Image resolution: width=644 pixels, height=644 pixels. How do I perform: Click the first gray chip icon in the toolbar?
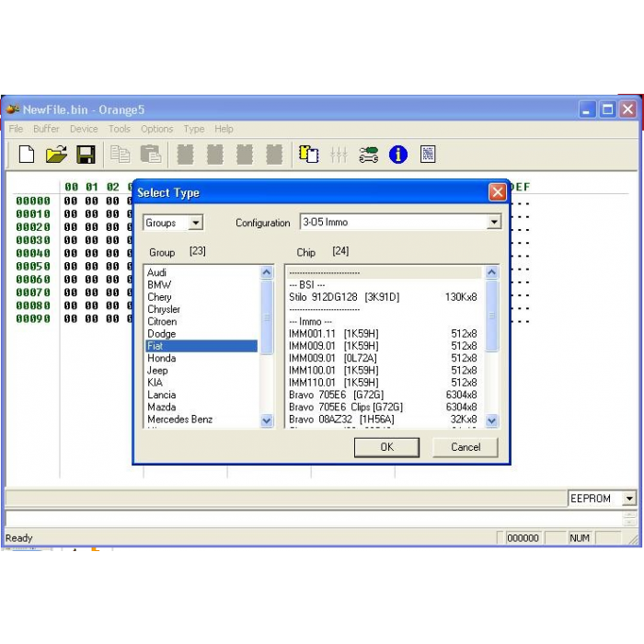185,155
